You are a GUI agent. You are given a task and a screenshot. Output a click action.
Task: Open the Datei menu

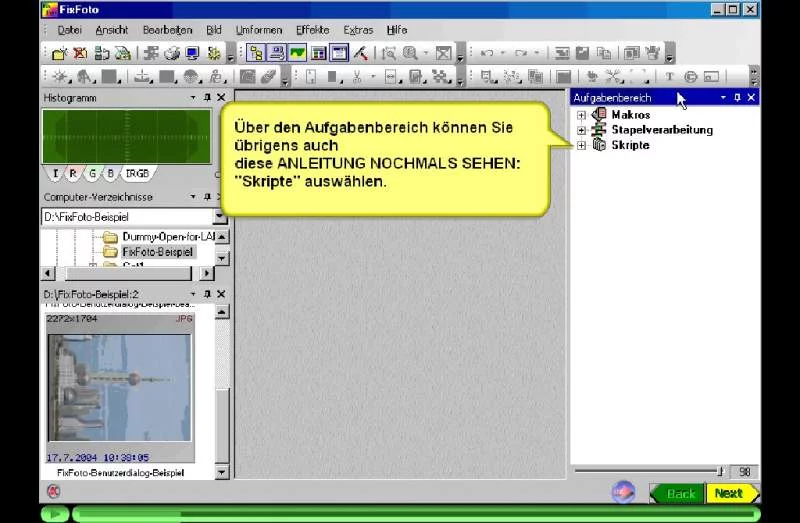pyautogui.click(x=69, y=30)
